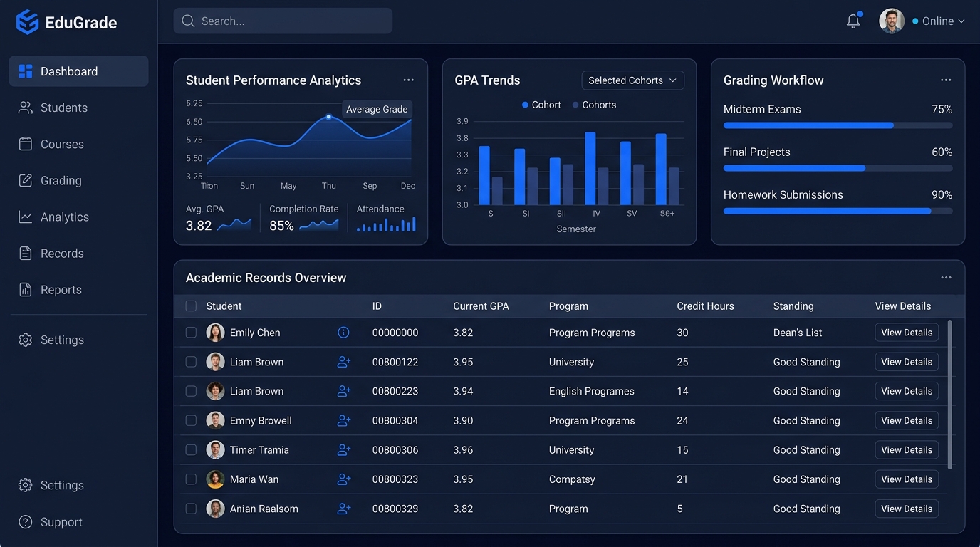This screenshot has height=547, width=980.
Task: Click into the Search field
Action: pyautogui.click(x=283, y=21)
